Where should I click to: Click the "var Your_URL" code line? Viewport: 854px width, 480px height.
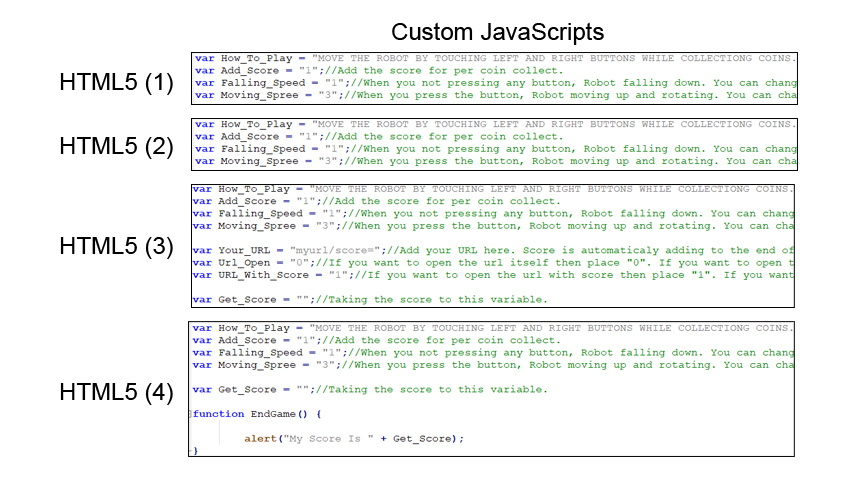pos(493,251)
